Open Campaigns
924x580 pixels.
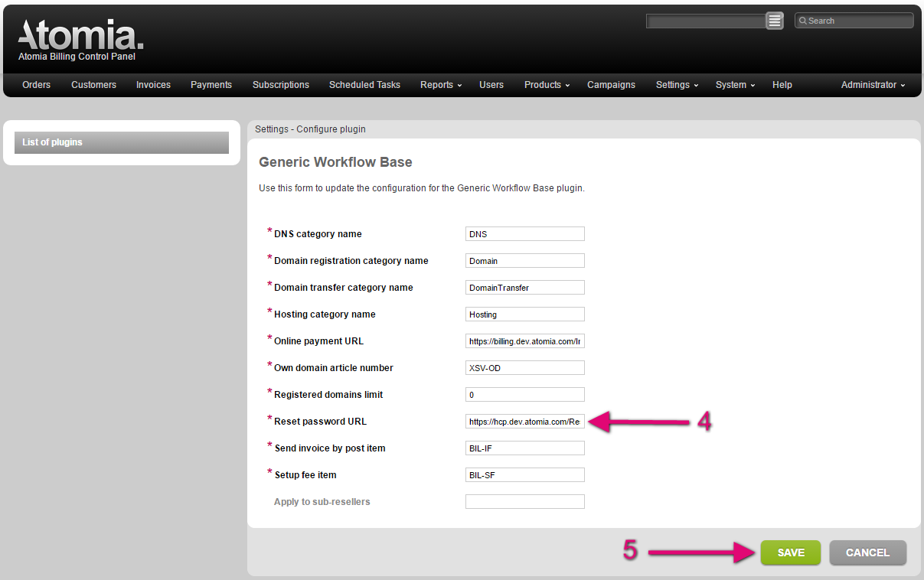tap(611, 85)
